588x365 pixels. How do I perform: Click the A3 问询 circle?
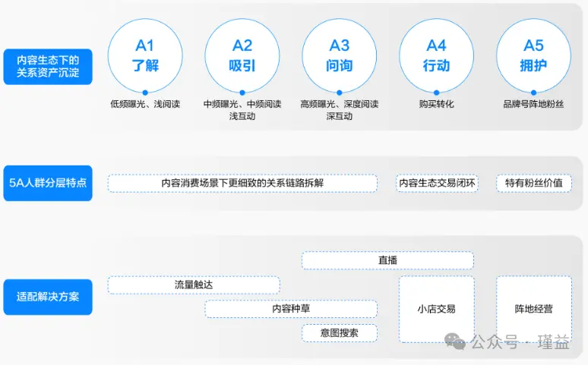pyautogui.click(x=340, y=55)
